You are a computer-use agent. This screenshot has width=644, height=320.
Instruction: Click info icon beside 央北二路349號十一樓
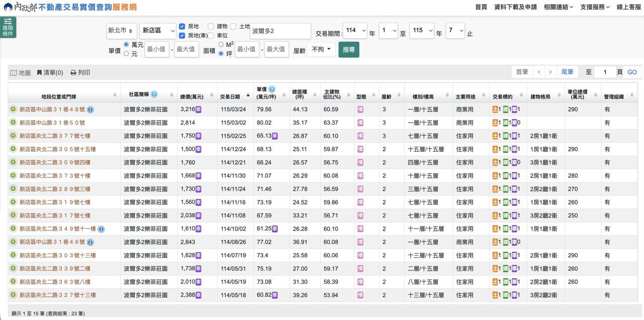coord(101,229)
